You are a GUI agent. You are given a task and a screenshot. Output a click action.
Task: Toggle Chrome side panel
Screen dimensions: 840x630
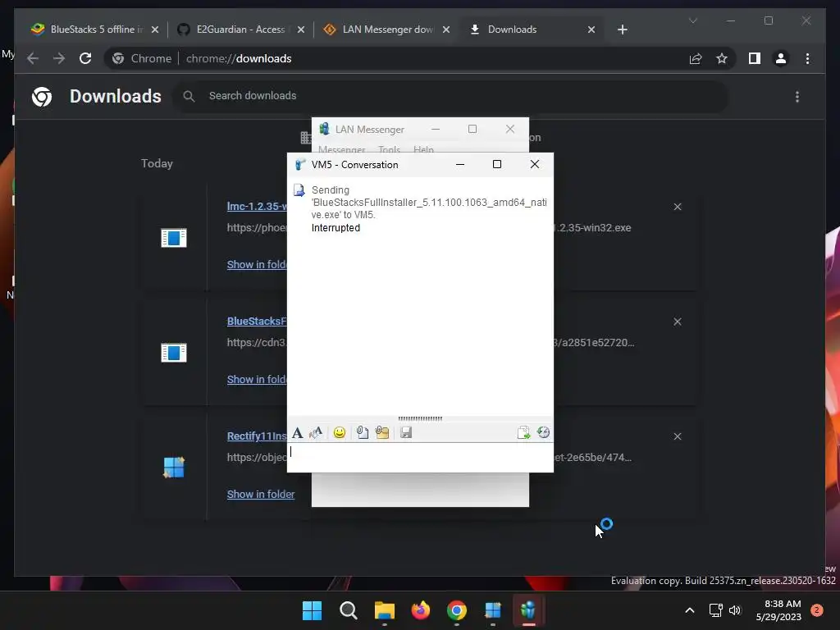pyautogui.click(x=755, y=58)
